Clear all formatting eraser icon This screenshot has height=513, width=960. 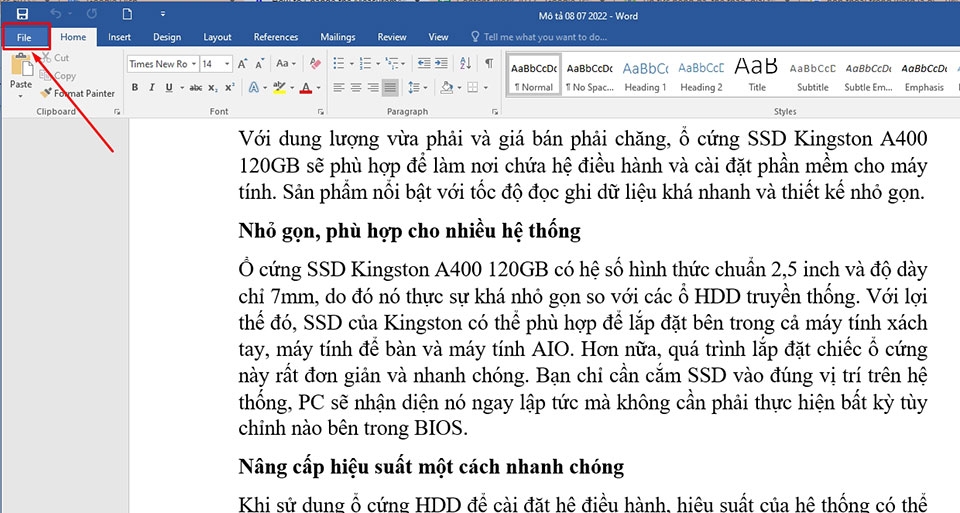[x=315, y=63]
